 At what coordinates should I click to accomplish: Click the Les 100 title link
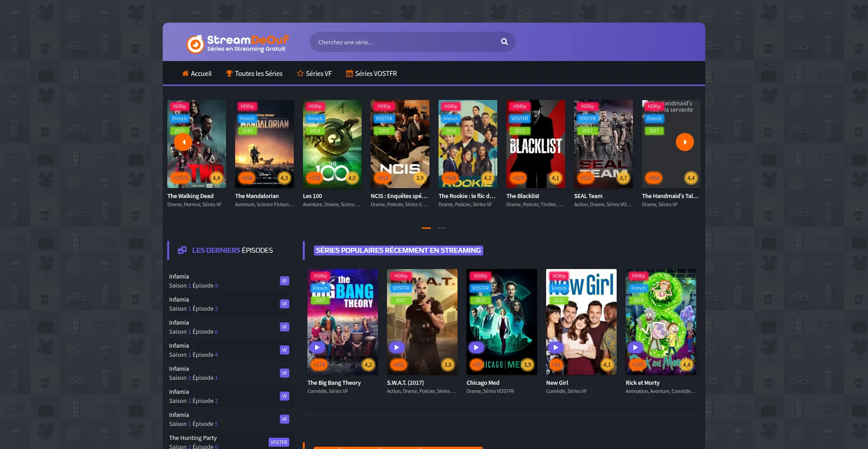click(x=312, y=196)
